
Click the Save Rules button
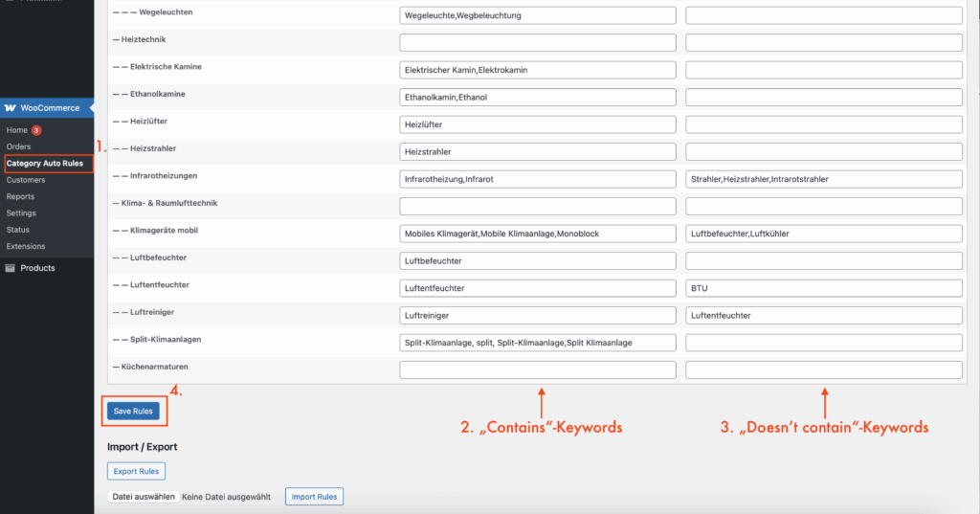pos(133,411)
